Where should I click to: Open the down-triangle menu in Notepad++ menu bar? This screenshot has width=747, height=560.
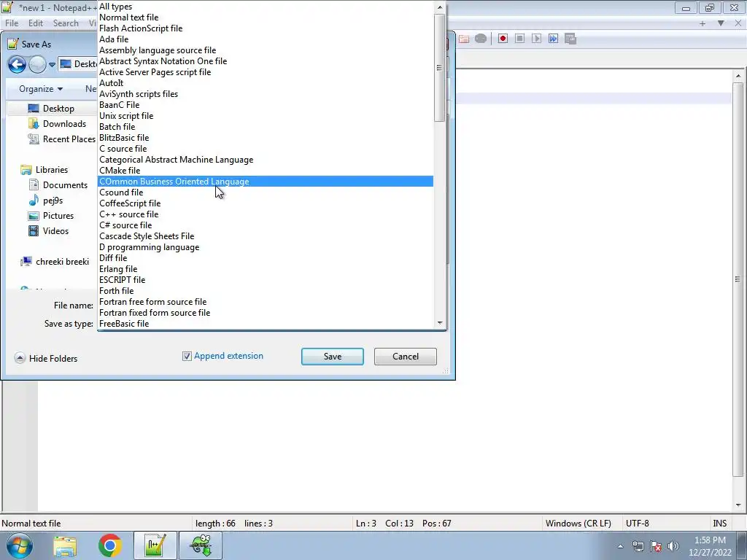click(x=721, y=23)
